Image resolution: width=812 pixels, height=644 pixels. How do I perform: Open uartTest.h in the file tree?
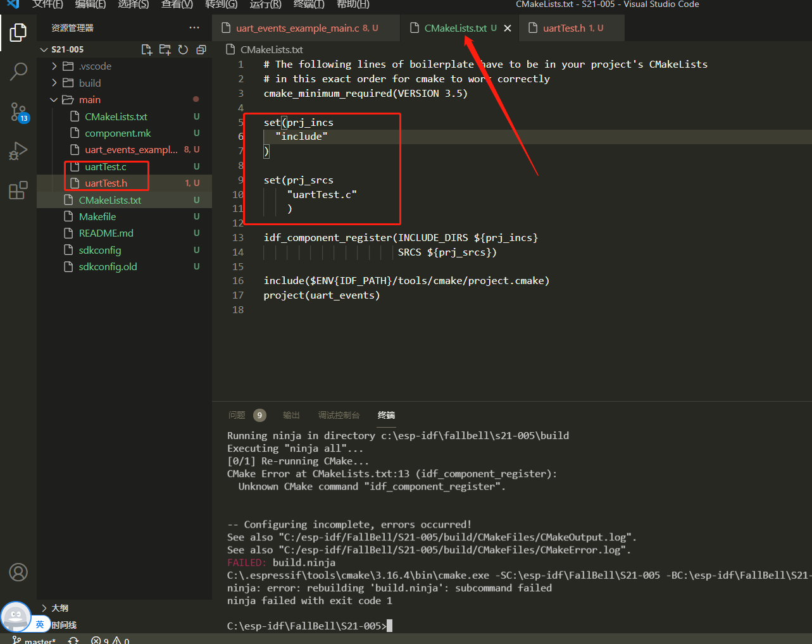pos(106,183)
